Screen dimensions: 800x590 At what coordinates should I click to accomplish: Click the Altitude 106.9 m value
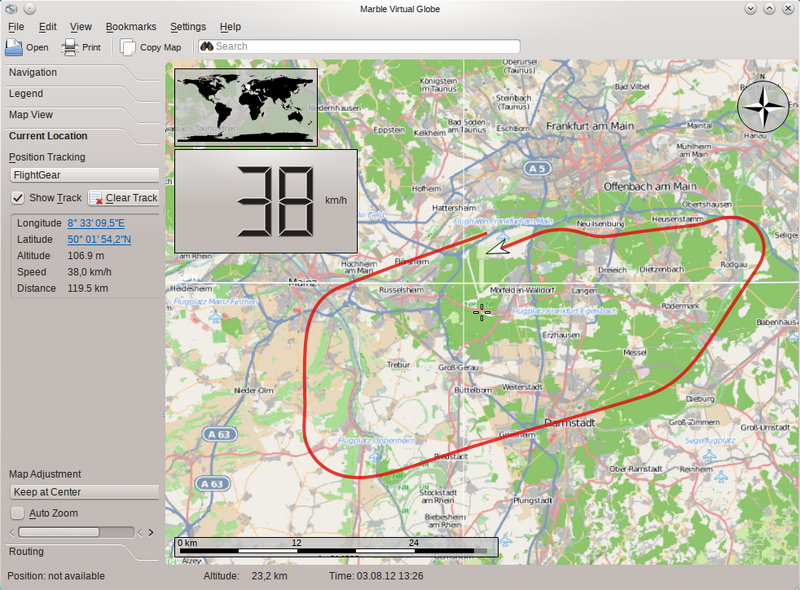[x=86, y=256]
